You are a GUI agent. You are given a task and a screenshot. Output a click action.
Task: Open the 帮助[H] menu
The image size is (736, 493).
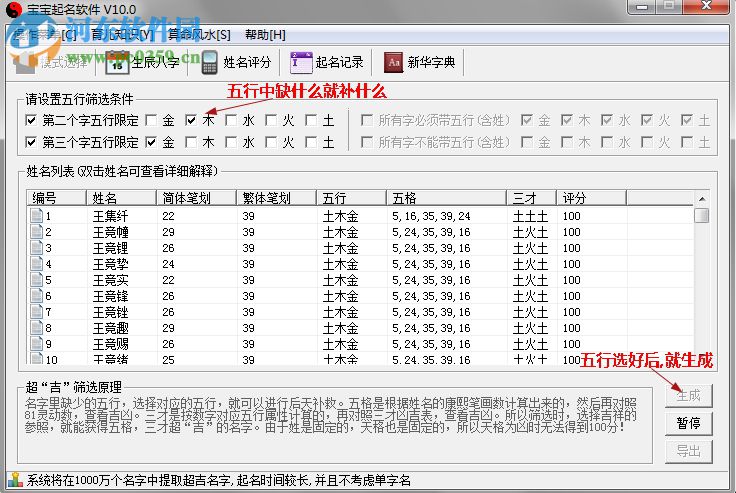[265, 34]
